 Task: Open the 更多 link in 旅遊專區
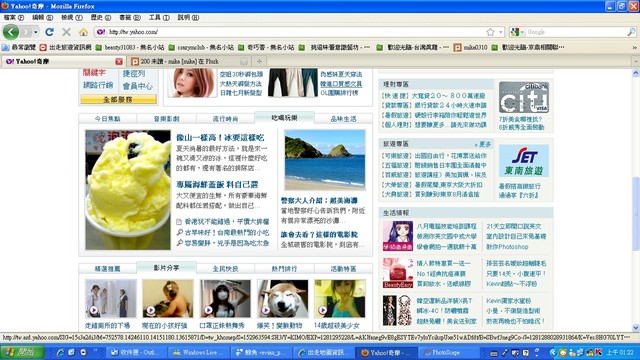pyautogui.click(x=483, y=144)
